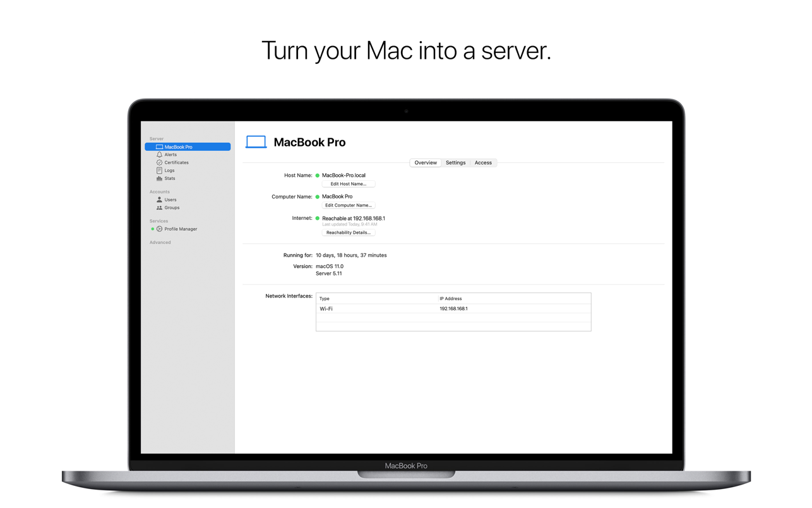Click the running time '10 days, 18 hours, 37 minutes'
This screenshot has width=812, height=508.
tap(351, 255)
